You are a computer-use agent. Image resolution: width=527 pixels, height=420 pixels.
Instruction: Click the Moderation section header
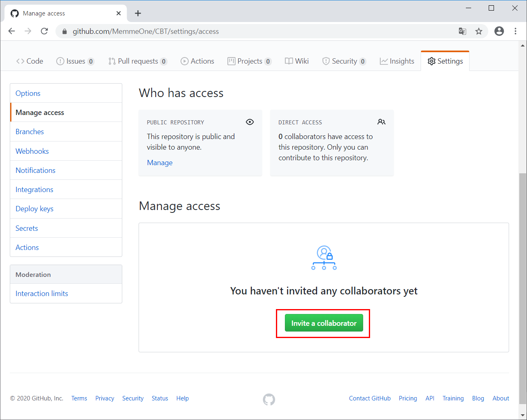66,274
